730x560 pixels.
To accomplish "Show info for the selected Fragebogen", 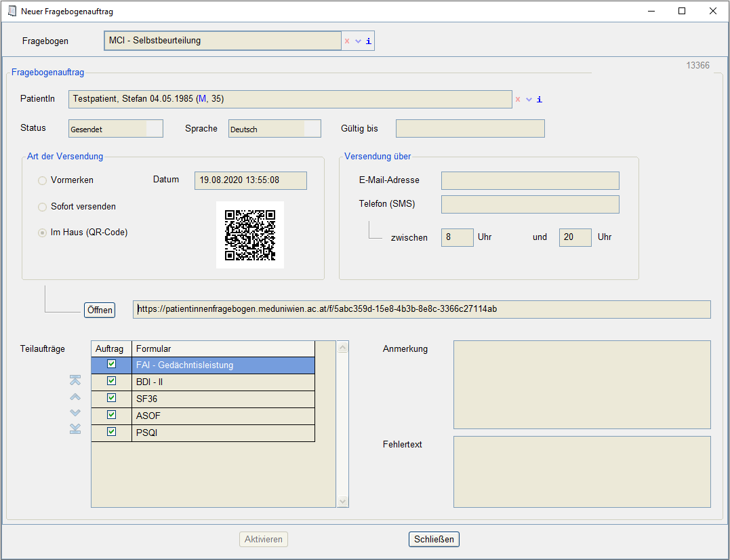I will 369,41.
